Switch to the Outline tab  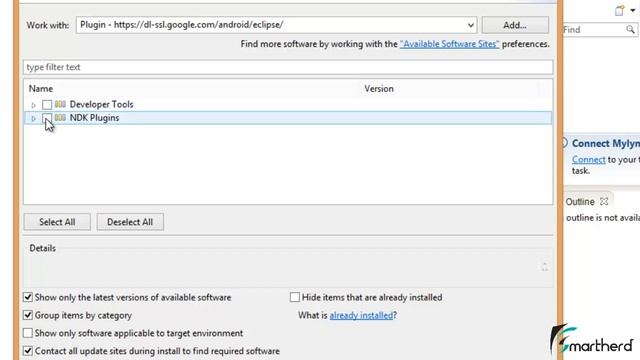[580, 202]
